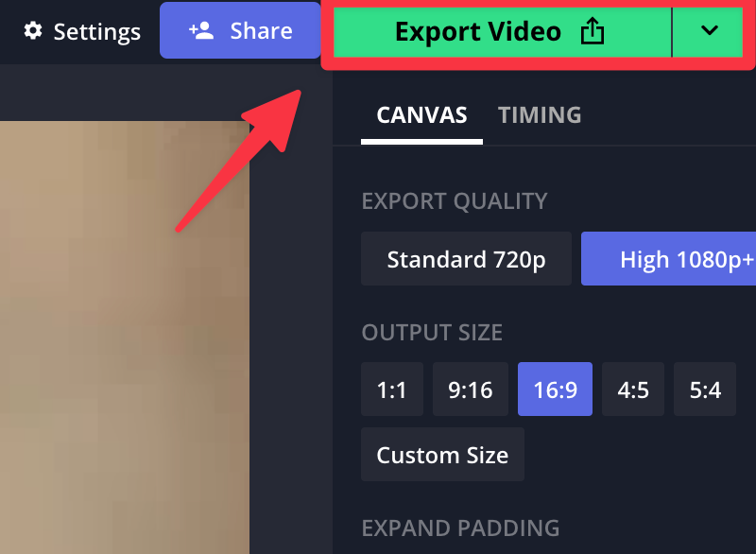This screenshot has height=554, width=756.
Task: Click the add-person icon on Share
Action: point(201,30)
